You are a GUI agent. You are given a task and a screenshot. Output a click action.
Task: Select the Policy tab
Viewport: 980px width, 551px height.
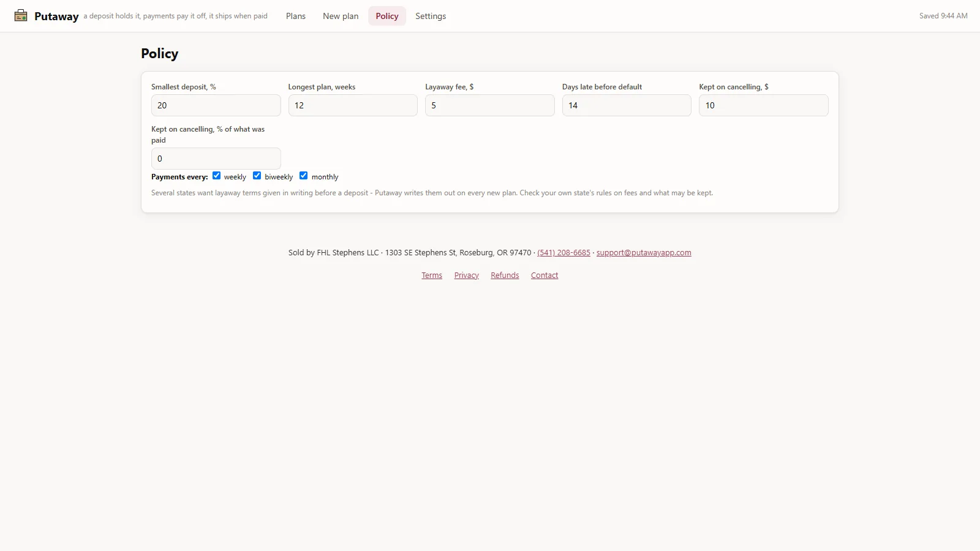[x=387, y=16]
